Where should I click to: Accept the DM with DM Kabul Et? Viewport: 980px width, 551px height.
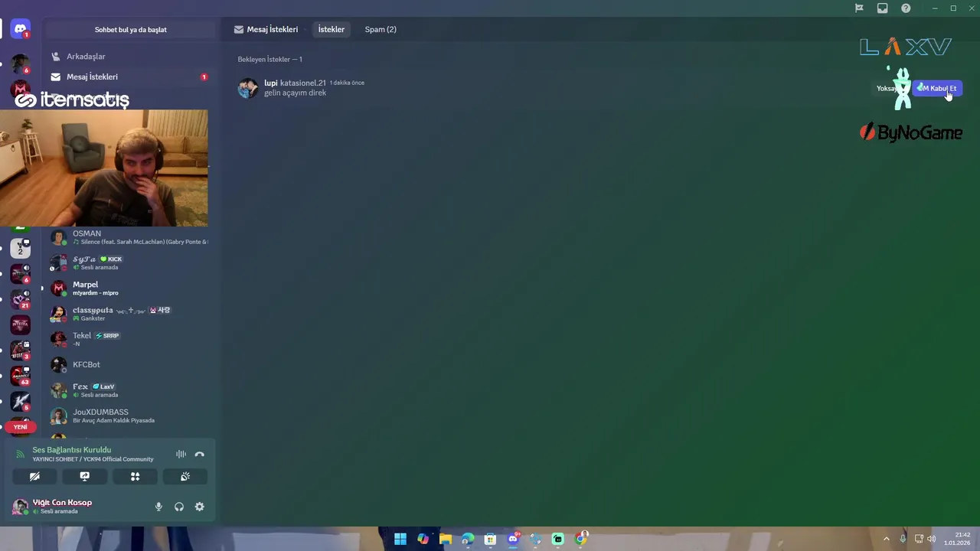click(936, 88)
